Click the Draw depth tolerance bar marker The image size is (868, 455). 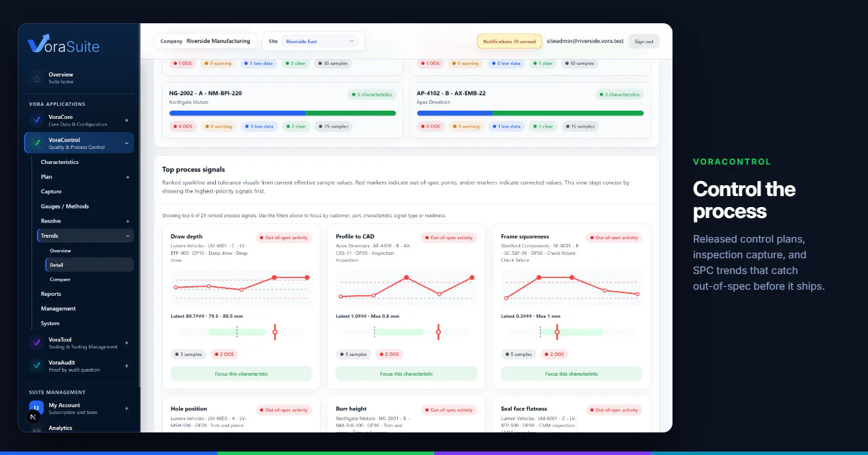click(x=275, y=332)
